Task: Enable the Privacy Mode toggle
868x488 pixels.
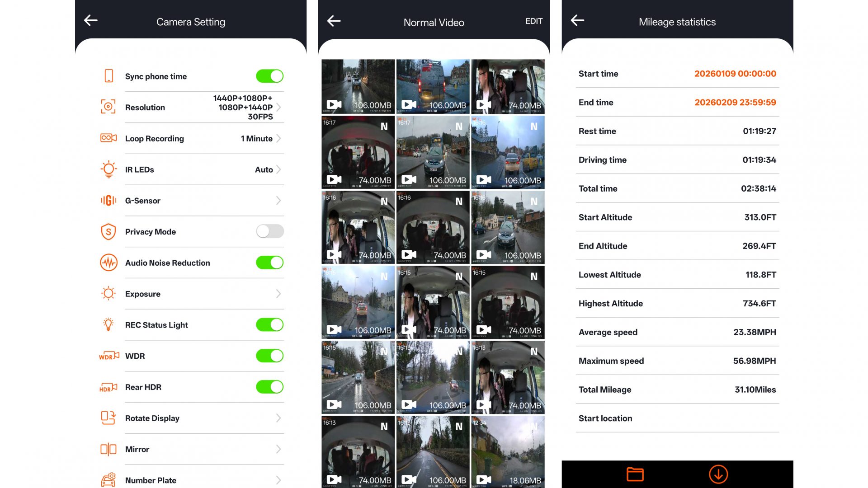Action: (269, 231)
